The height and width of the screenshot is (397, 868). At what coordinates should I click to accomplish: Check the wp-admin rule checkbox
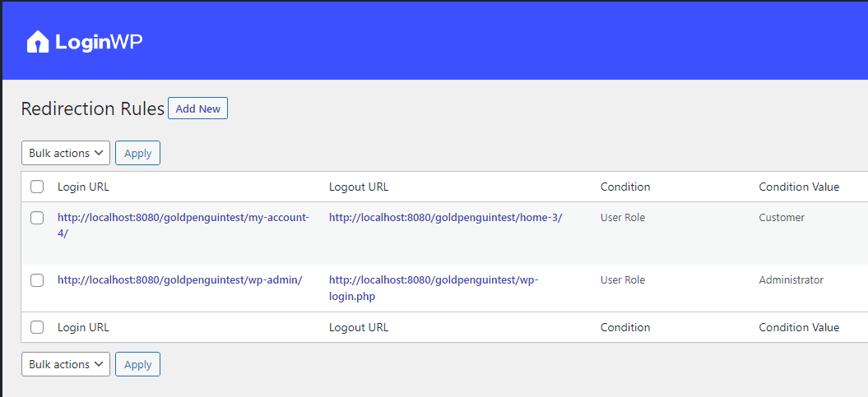(x=37, y=280)
